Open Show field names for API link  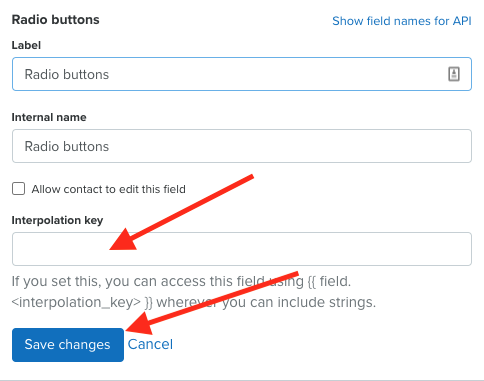[x=402, y=21]
